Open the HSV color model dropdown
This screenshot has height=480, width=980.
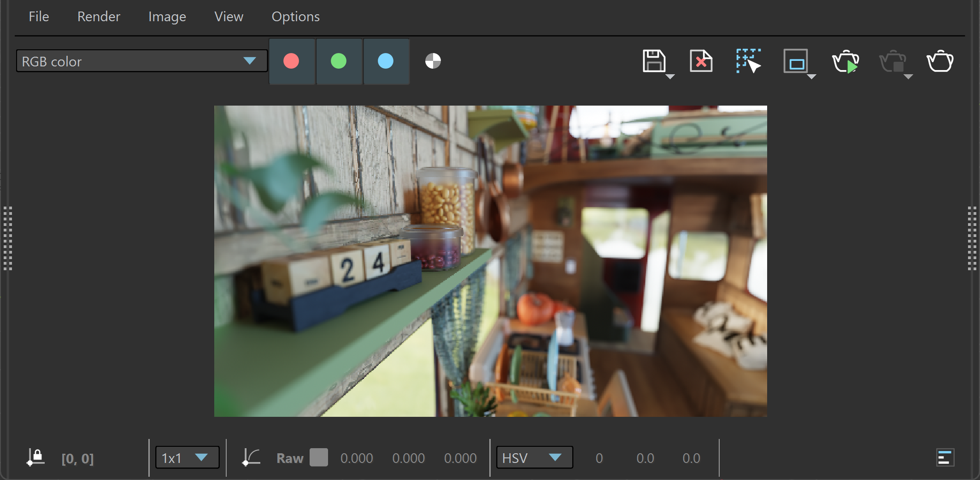pyautogui.click(x=534, y=457)
